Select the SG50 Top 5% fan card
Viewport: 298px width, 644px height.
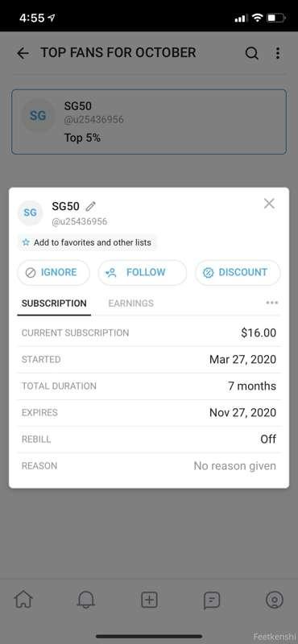click(149, 122)
